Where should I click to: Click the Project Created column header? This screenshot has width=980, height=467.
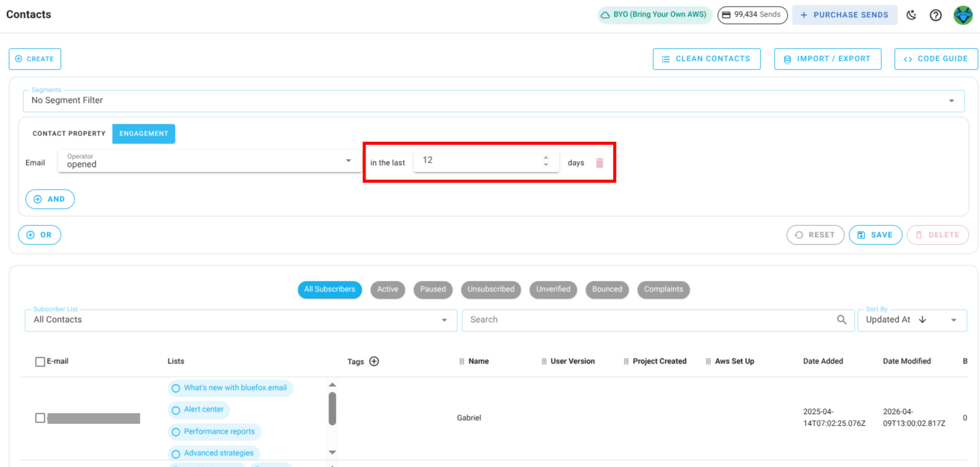[659, 362]
